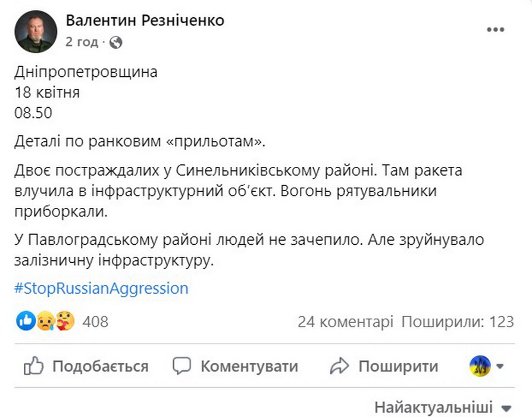532x417 pixels.
Task: Expand the comment-as profile selector arrow
Action: (x=500, y=366)
